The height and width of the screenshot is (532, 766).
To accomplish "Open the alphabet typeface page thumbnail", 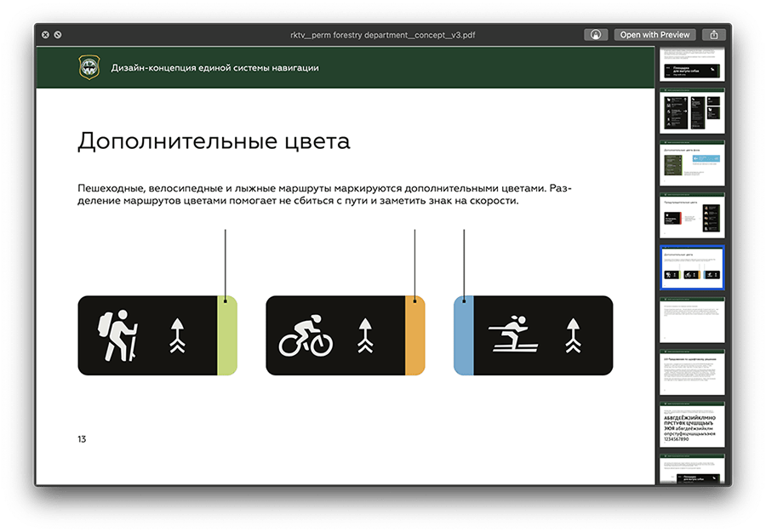I will click(692, 425).
